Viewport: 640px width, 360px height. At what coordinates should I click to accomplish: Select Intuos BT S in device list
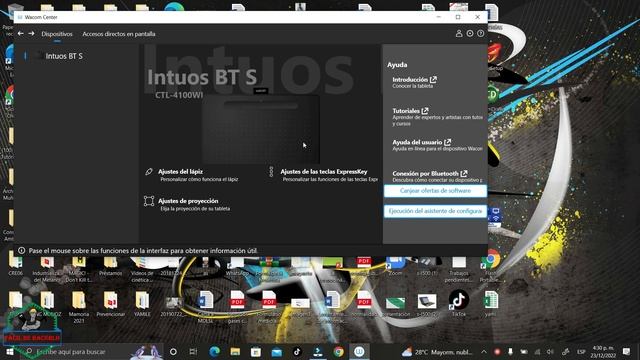(x=64, y=56)
